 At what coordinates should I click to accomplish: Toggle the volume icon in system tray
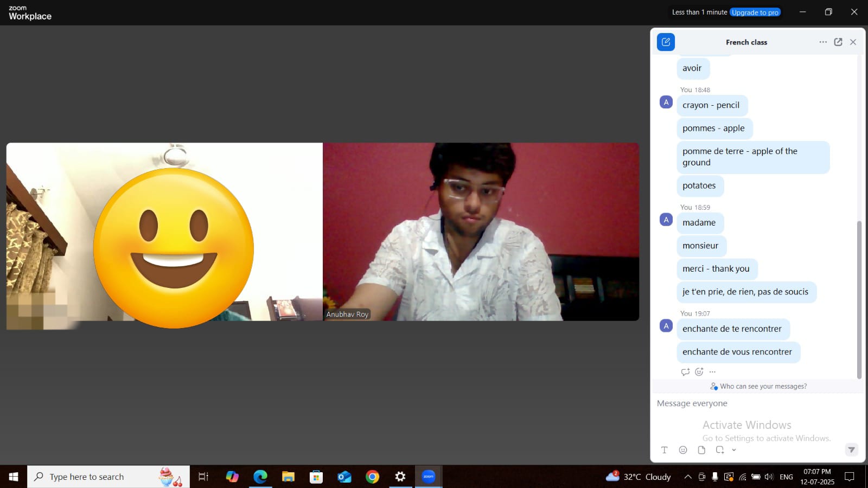769,477
